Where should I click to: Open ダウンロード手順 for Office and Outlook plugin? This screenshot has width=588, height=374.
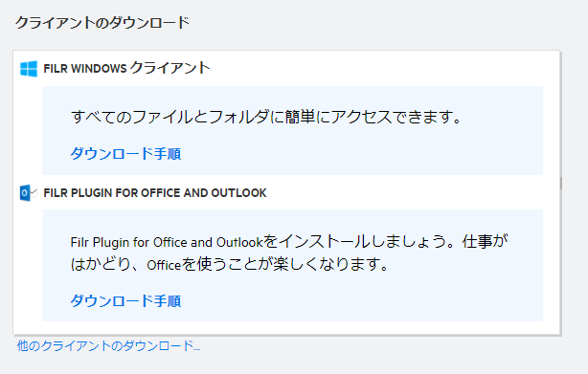(125, 301)
